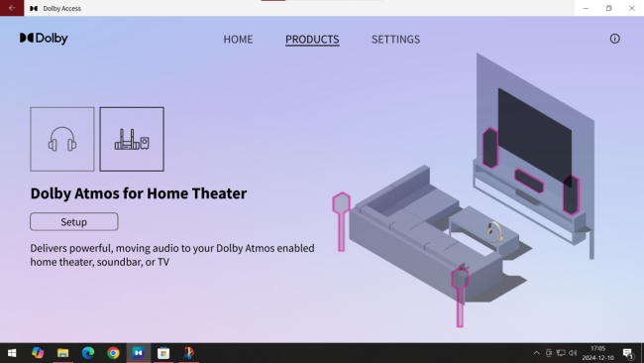Select the home theater product tile
644x363 pixels.
(132, 139)
